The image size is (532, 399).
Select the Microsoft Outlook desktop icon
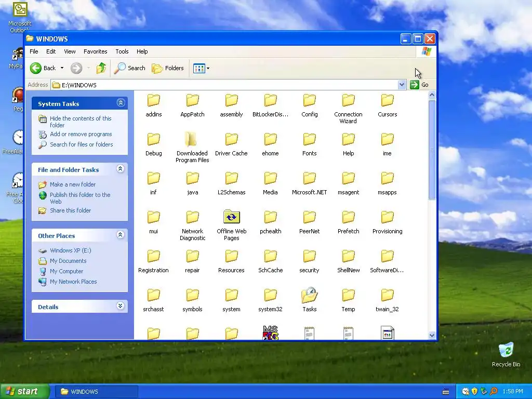coord(20,17)
